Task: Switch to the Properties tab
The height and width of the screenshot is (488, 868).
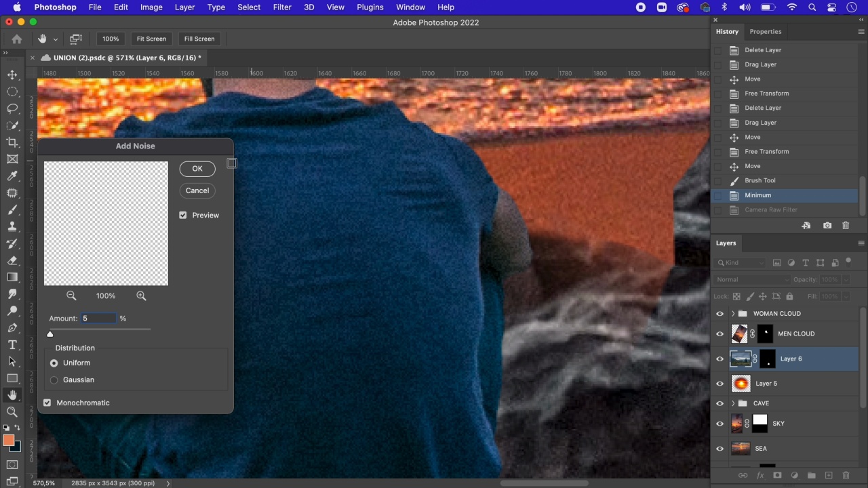Action: click(x=765, y=32)
